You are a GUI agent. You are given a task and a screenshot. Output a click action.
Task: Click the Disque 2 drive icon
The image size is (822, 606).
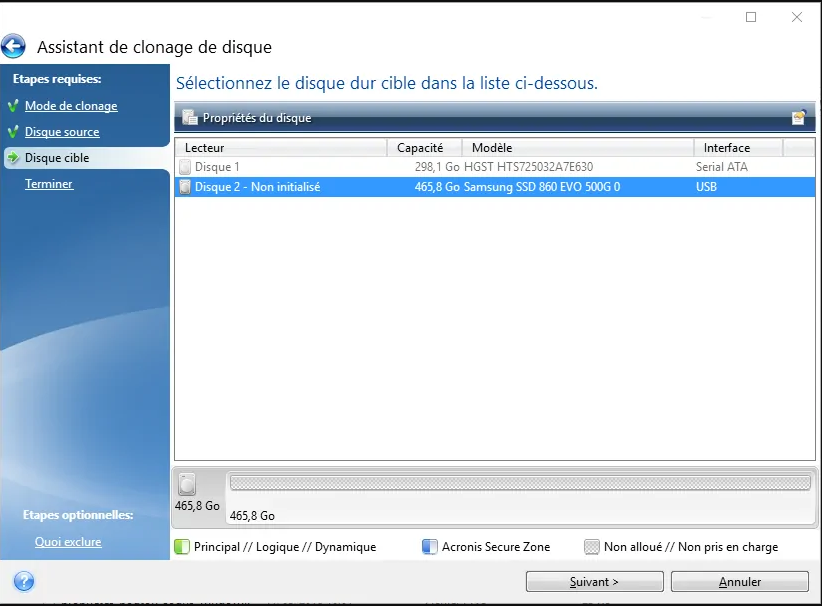tap(184, 187)
